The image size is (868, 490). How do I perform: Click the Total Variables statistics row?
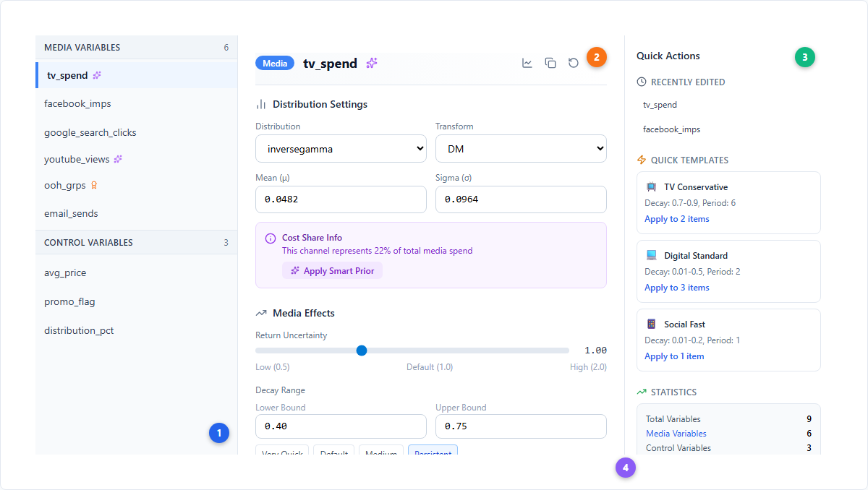pyautogui.click(x=728, y=419)
